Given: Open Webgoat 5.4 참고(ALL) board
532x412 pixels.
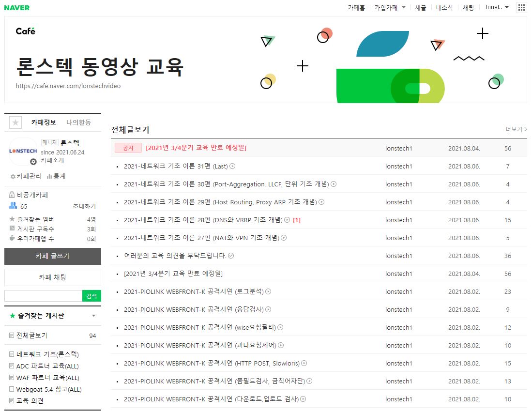Looking at the screenshot, I should click(x=49, y=389).
